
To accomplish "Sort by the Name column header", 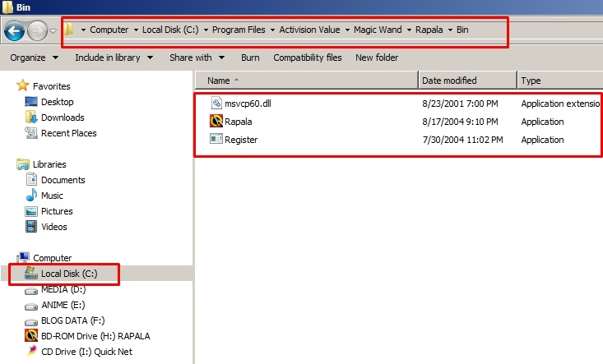I will [307, 81].
